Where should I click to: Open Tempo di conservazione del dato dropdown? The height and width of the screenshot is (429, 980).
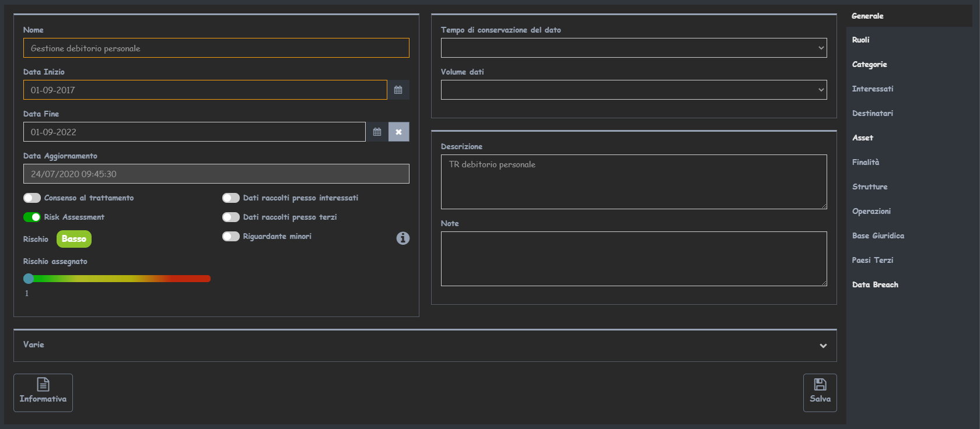[634, 48]
